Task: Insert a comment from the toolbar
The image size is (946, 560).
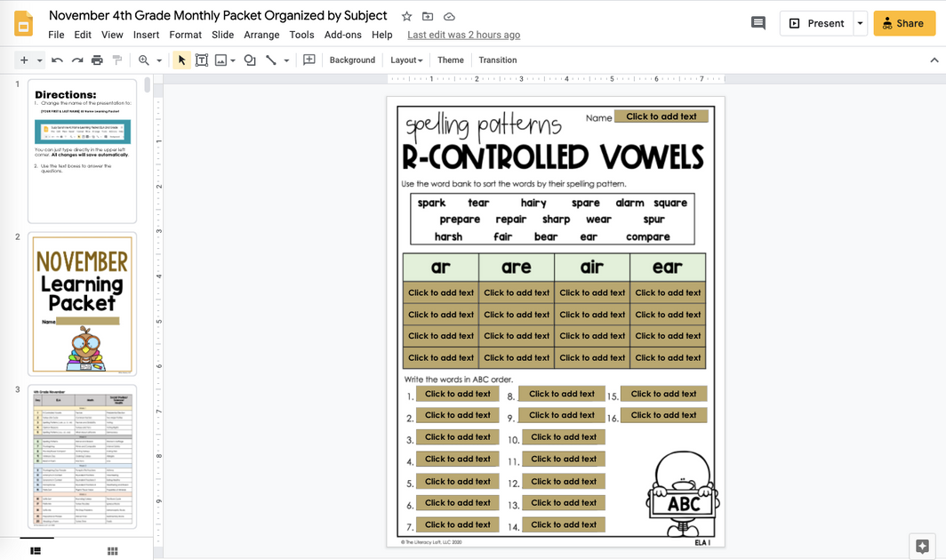Action: [x=307, y=60]
